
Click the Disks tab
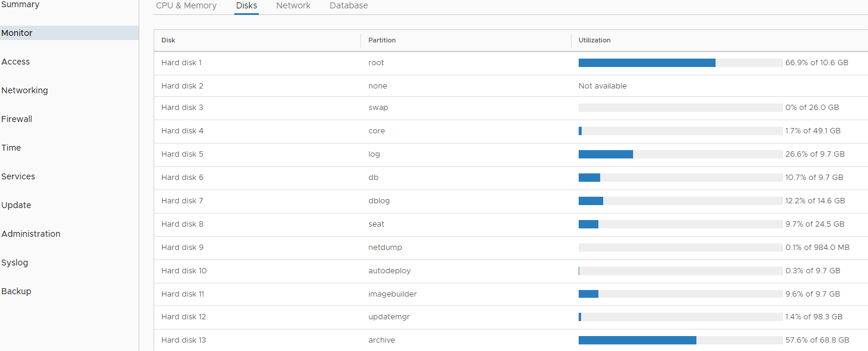[246, 5]
